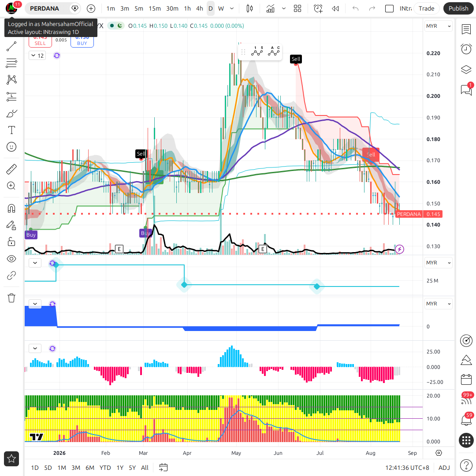Click the create alert clock-plus icon

318,8
